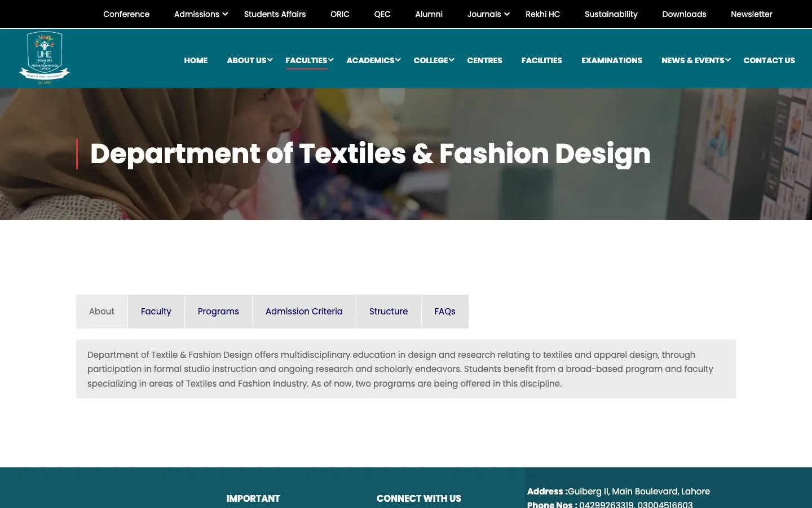
Task: Select the Admission Criteria tab
Action: [304, 312]
